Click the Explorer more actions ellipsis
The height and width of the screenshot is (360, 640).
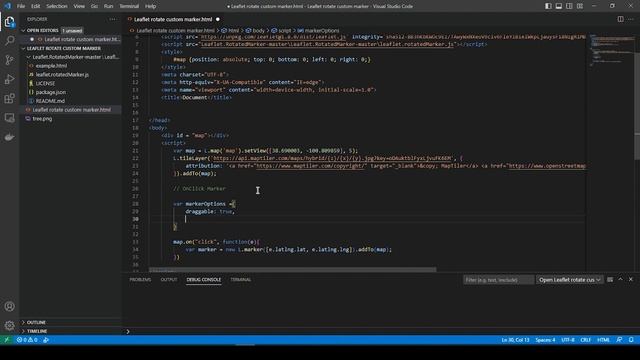pyautogui.click(x=112, y=19)
